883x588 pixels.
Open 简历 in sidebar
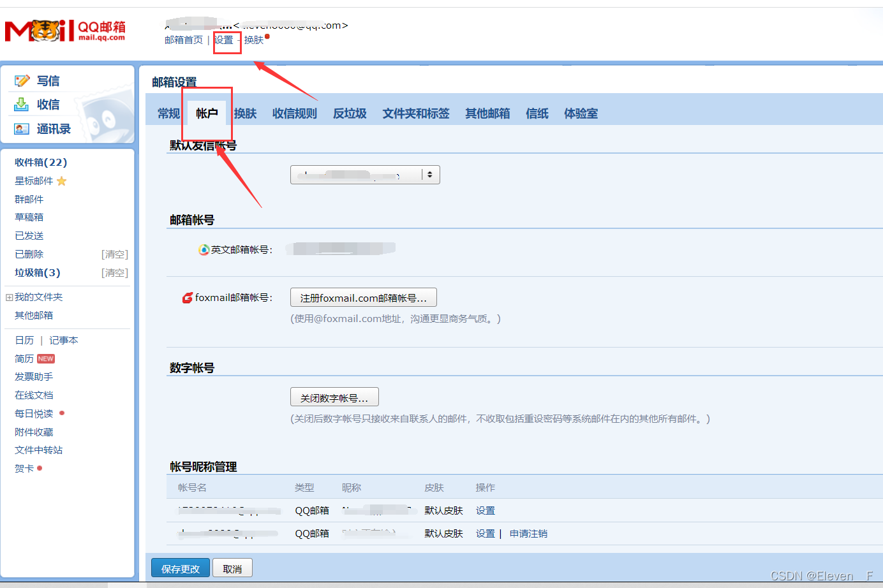click(24, 359)
